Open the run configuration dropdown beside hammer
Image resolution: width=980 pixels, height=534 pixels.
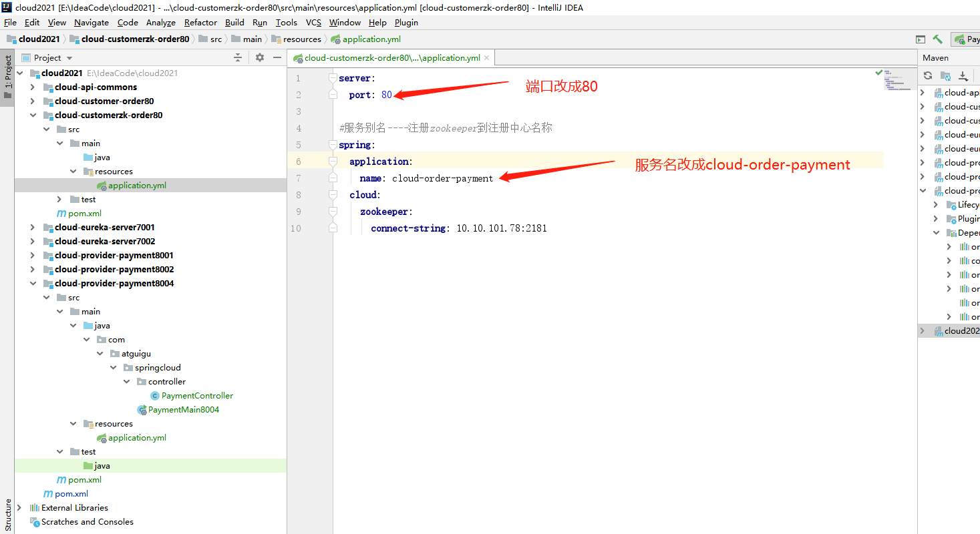point(966,39)
